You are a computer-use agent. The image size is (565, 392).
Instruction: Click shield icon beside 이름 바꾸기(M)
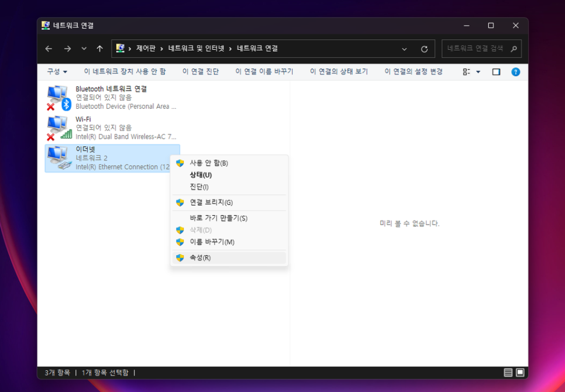click(x=180, y=242)
